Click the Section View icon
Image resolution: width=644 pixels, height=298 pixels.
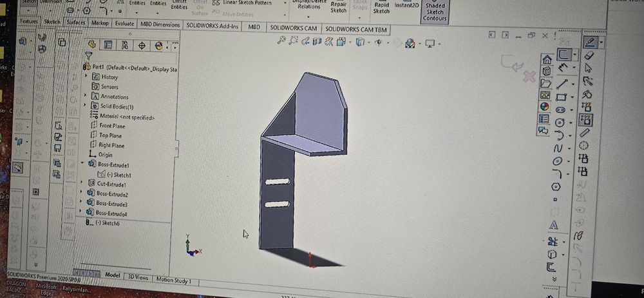click(x=317, y=41)
